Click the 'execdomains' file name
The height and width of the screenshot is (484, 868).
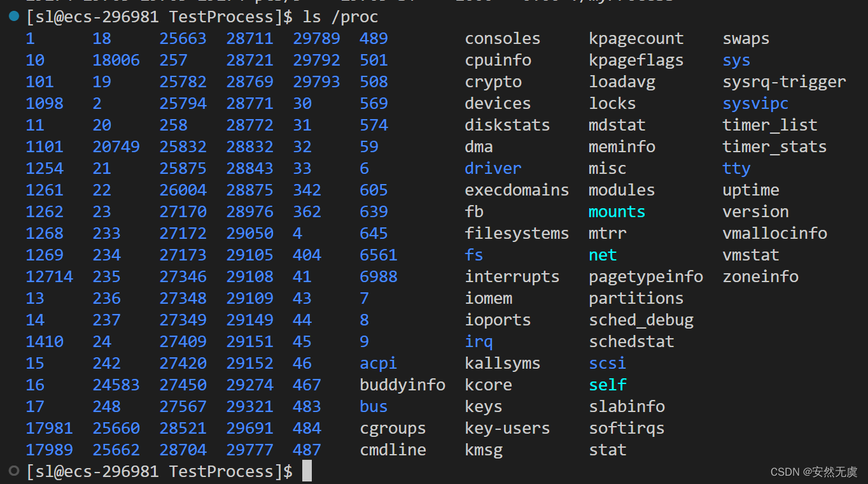click(x=517, y=190)
